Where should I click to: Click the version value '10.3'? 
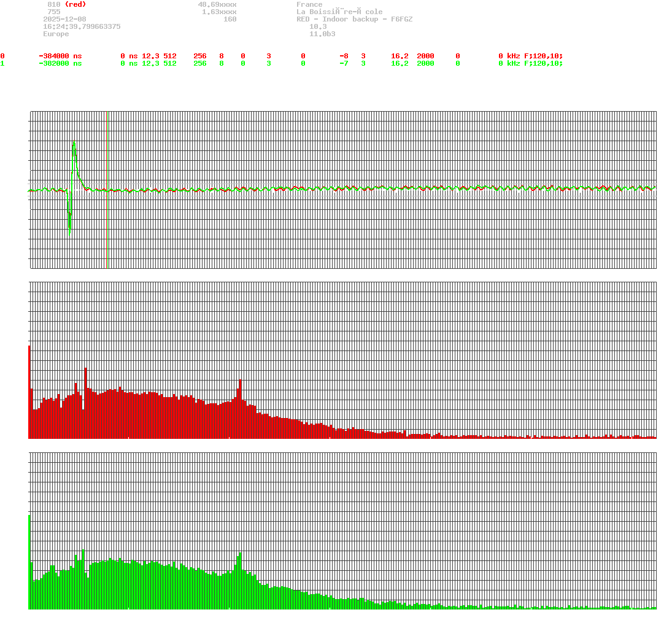(x=317, y=26)
